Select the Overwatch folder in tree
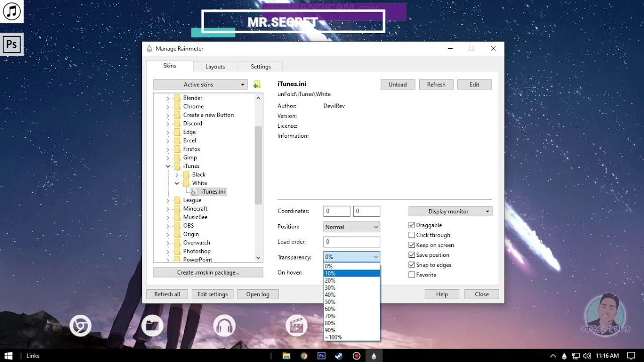The width and height of the screenshot is (644, 362). tap(197, 243)
